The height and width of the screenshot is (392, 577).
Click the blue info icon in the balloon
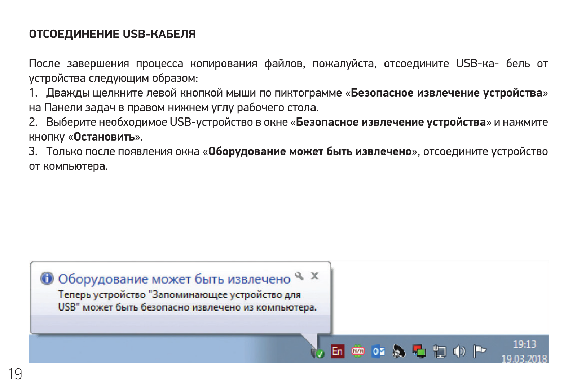pos(47,279)
